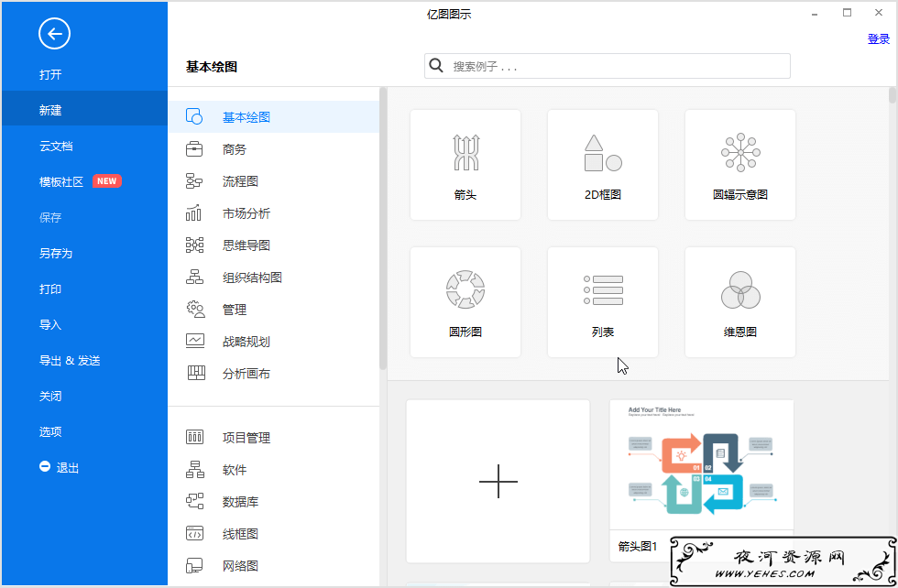Select 战略规划 category label
The width and height of the screenshot is (898, 588).
(x=246, y=342)
